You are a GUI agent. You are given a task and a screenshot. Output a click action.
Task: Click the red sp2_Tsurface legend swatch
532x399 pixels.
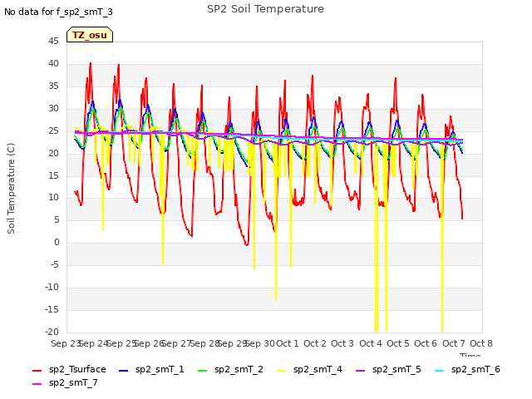(37, 371)
